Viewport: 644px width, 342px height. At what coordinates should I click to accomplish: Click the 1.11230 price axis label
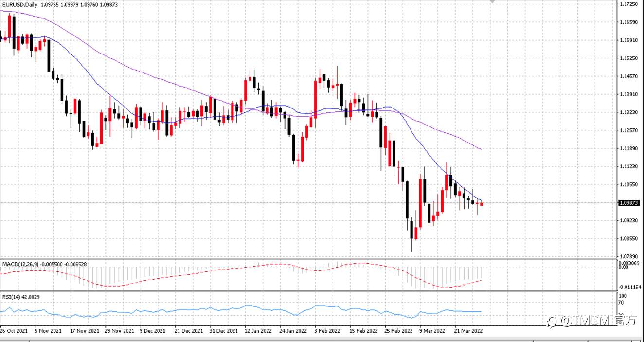click(x=629, y=166)
